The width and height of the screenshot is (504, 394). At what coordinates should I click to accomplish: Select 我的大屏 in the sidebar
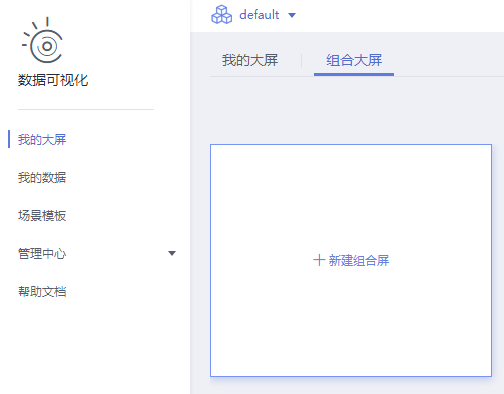pos(42,139)
